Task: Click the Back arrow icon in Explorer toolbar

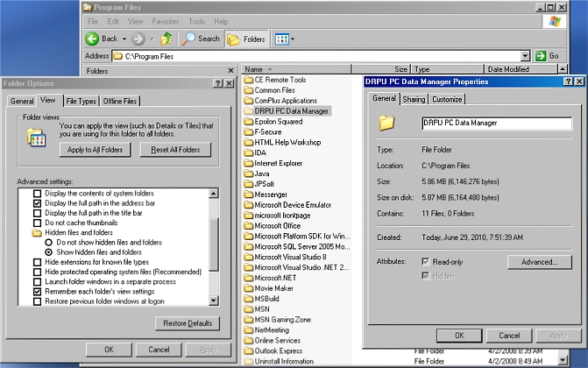Action: pyautogui.click(x=92, y=39)
